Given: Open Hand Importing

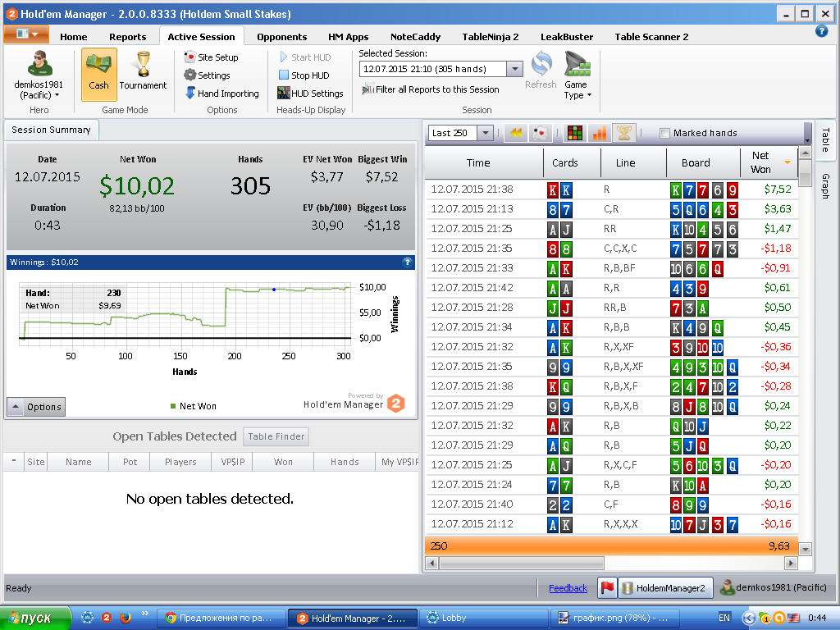Looking at the screenshot, I should (x=221, y=94).
